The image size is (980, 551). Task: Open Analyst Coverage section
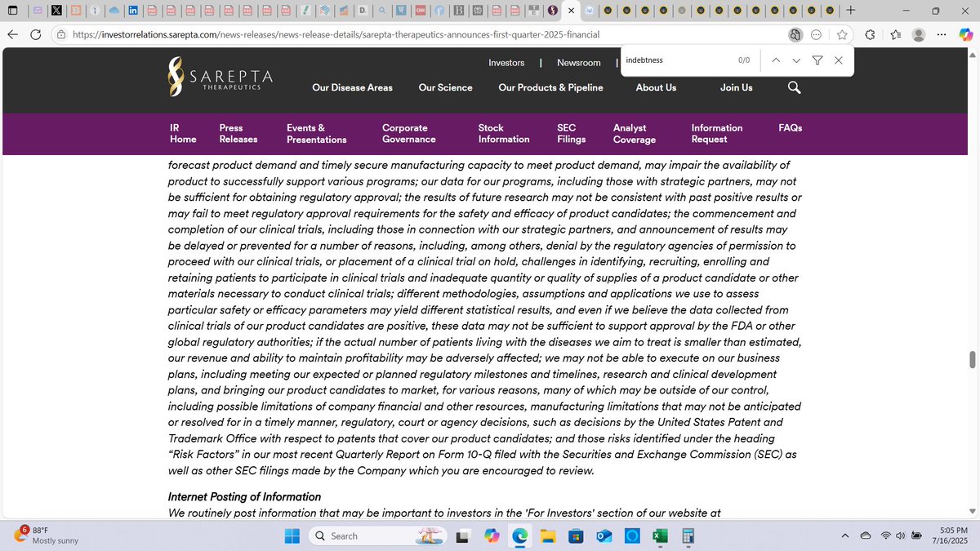[x=635, y=134]
